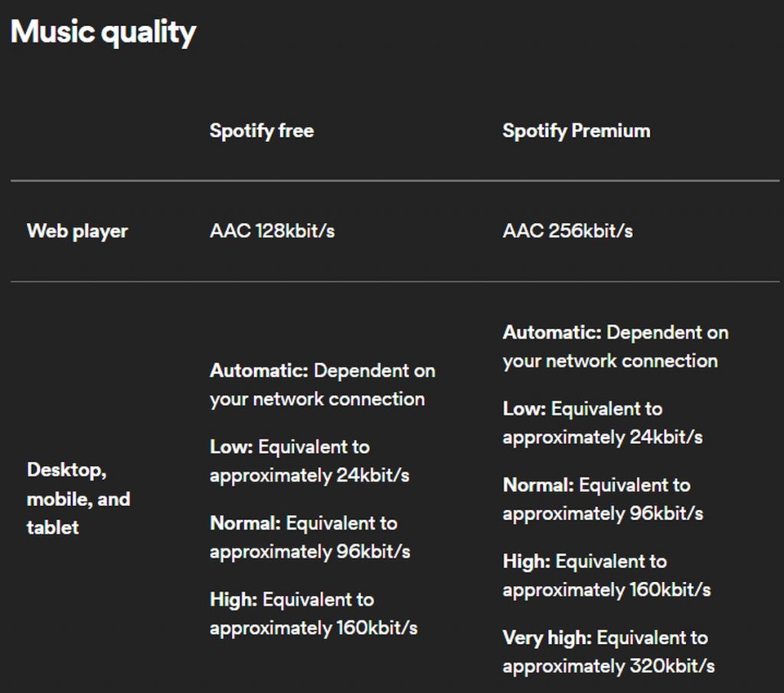Image resolution: width=784 pixels, height=693 pixels.
Task: Click High quality entry in Spotify free column
Action: pyautogui.click(x=312, y=614)
